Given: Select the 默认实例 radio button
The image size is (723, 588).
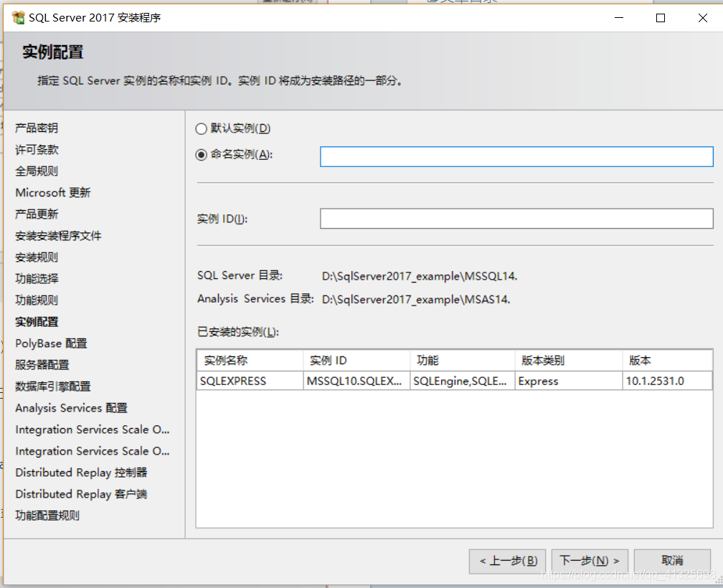Looking at the screenshot, I should [201, 128].
